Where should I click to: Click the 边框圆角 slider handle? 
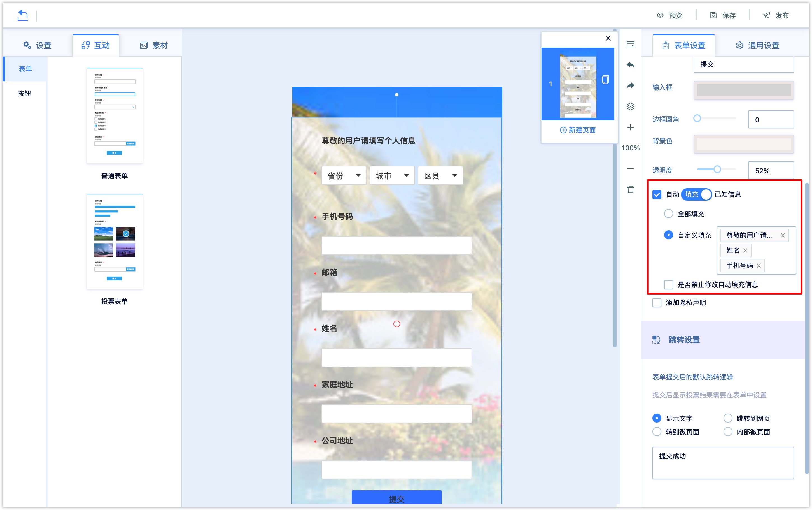pyautogui.click(x=697, y=118)
